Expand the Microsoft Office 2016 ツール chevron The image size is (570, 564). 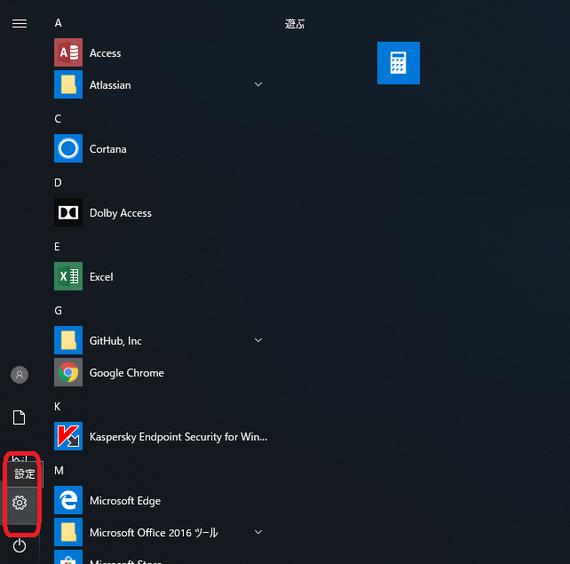pos(258,532)
